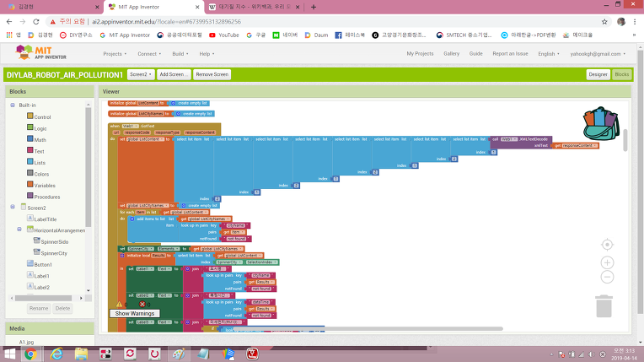Open the English language dropdown

click(549, 54)
